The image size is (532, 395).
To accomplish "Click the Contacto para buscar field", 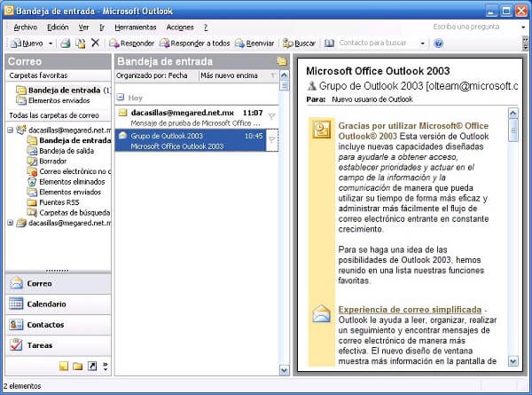I will pos(378,43).
